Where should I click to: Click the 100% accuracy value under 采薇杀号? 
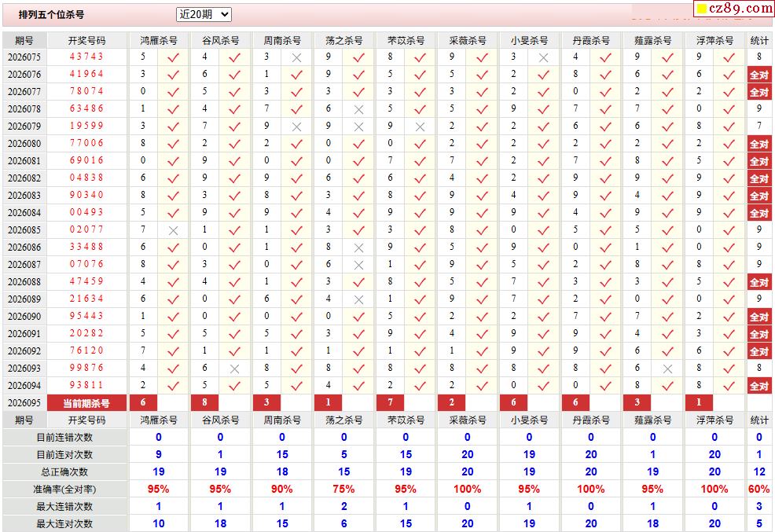coord(468,490)
